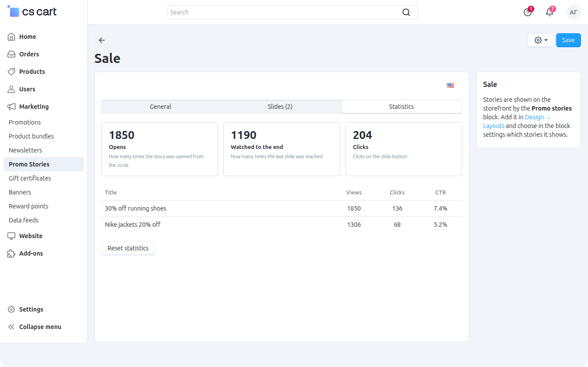Click the CS Cart logo
The width and height of the screenshot is (588, 367).
[x=32, y=12]
